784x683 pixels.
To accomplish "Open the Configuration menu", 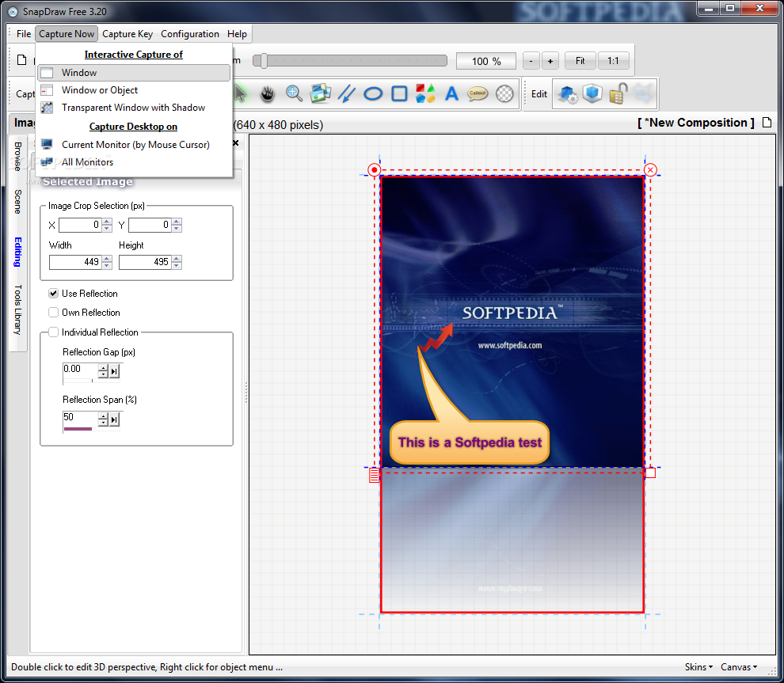I will [190, 34].
